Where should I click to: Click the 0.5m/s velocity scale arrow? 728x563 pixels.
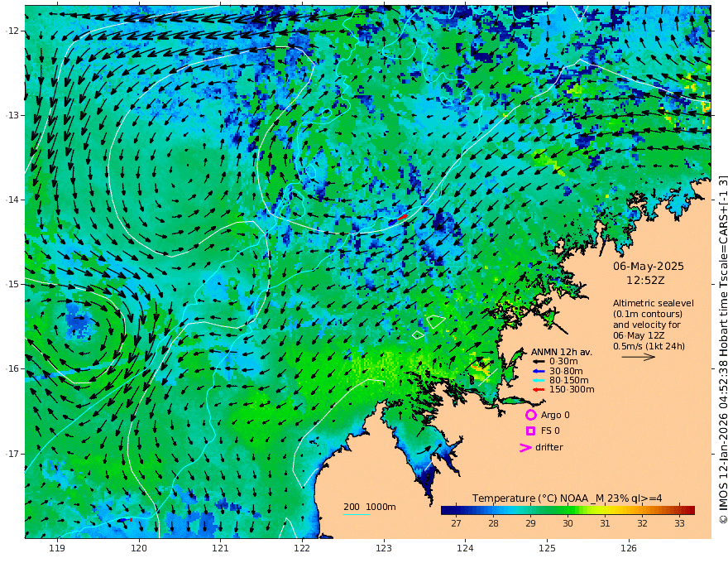pyautogui.click(x=639, y=357)
